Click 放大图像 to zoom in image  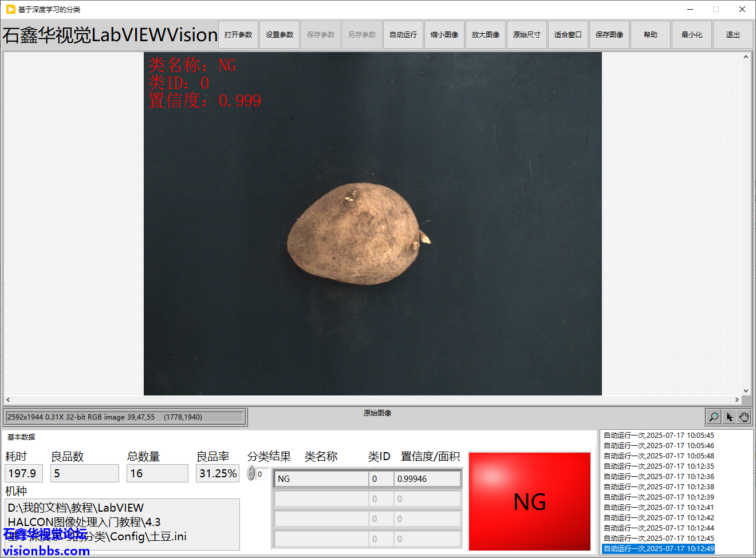click(486, 35)
